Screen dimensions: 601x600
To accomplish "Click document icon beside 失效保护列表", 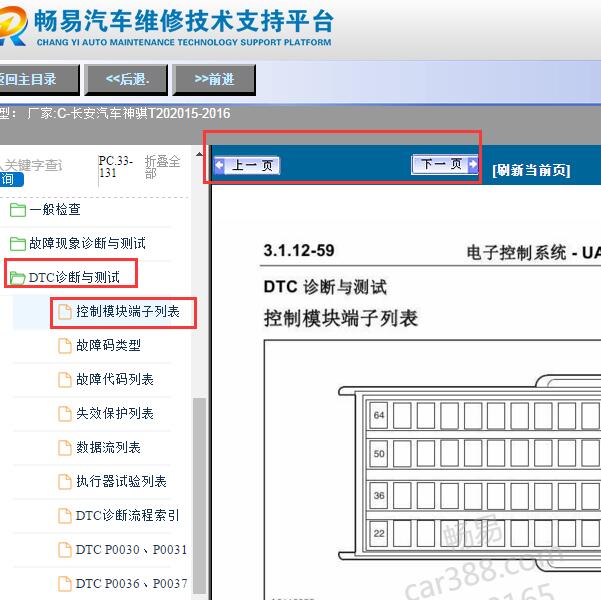I will 65,414.
